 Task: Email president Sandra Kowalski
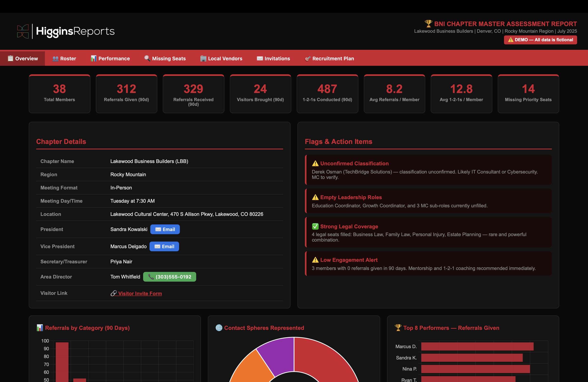(x=165, y=229)
